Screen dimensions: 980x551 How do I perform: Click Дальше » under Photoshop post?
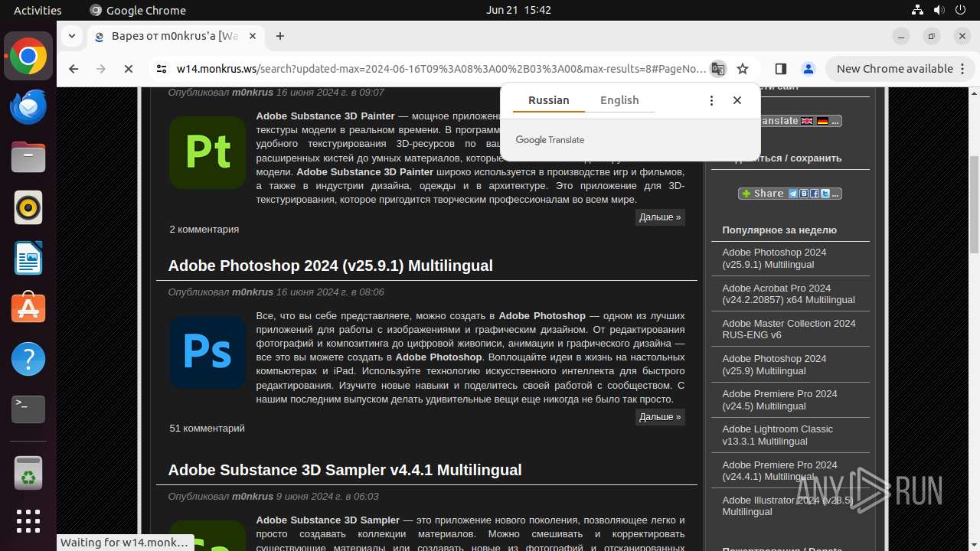click(660, 417)
